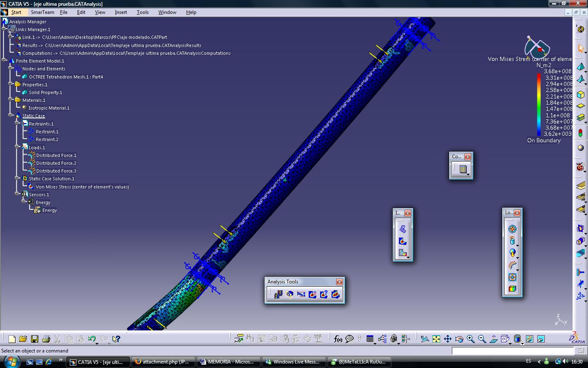Click the Images Layout icon
Screen dimensions: 588x368
point(336,294)
